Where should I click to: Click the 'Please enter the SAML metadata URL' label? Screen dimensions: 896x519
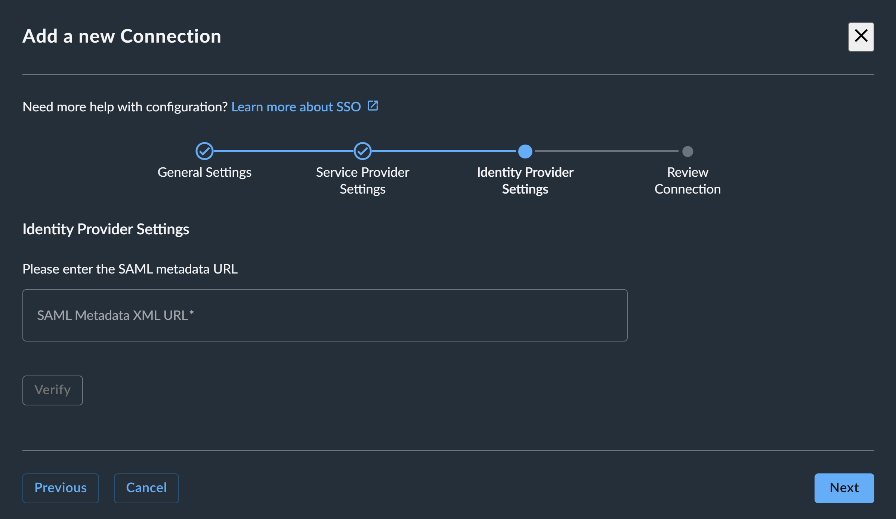130,269
